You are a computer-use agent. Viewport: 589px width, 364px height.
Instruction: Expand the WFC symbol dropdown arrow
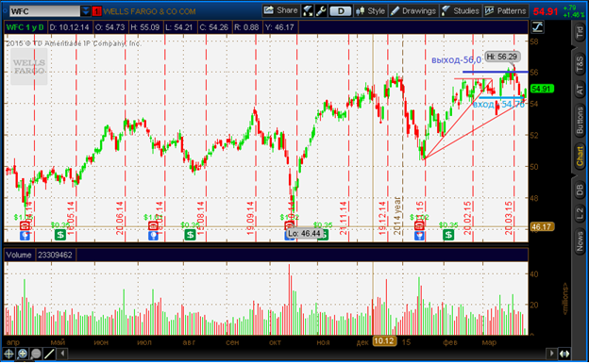(86, 11)
